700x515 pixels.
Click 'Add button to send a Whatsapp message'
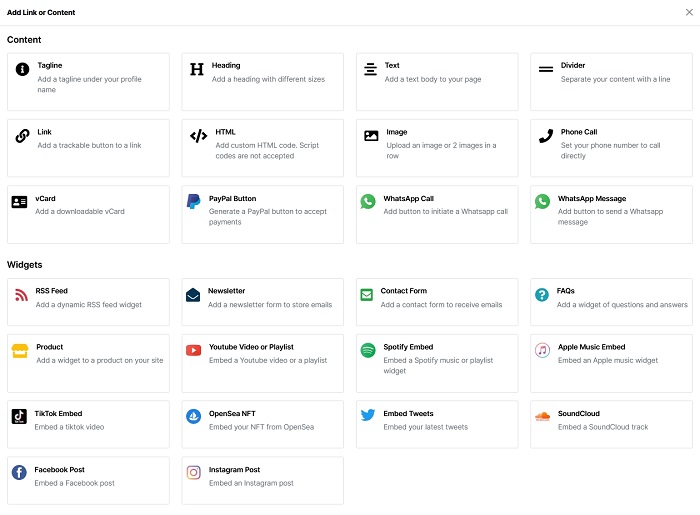point(610,217)
